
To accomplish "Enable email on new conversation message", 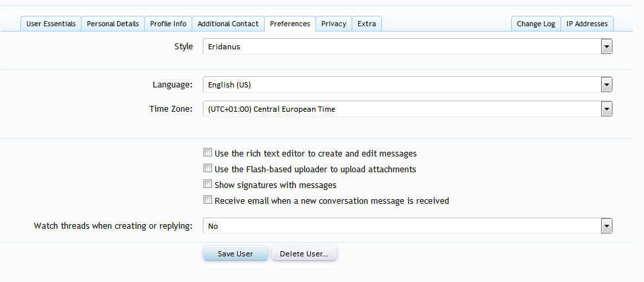I will coord(208,200).
